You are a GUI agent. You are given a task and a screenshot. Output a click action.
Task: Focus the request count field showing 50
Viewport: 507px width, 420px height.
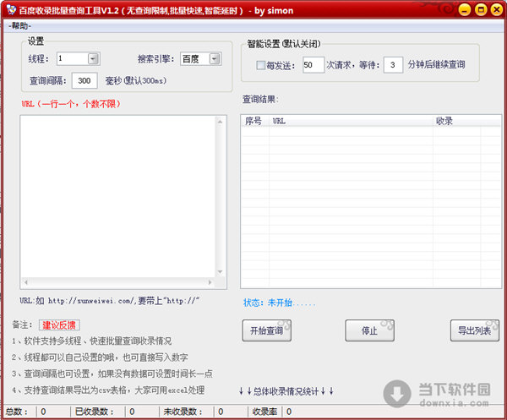(313, 65)
